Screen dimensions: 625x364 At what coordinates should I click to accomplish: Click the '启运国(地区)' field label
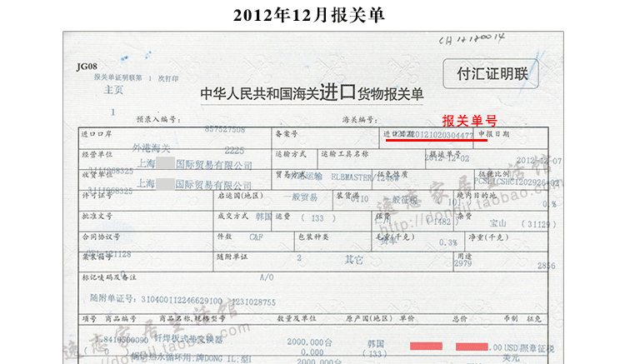click(240, 196)
